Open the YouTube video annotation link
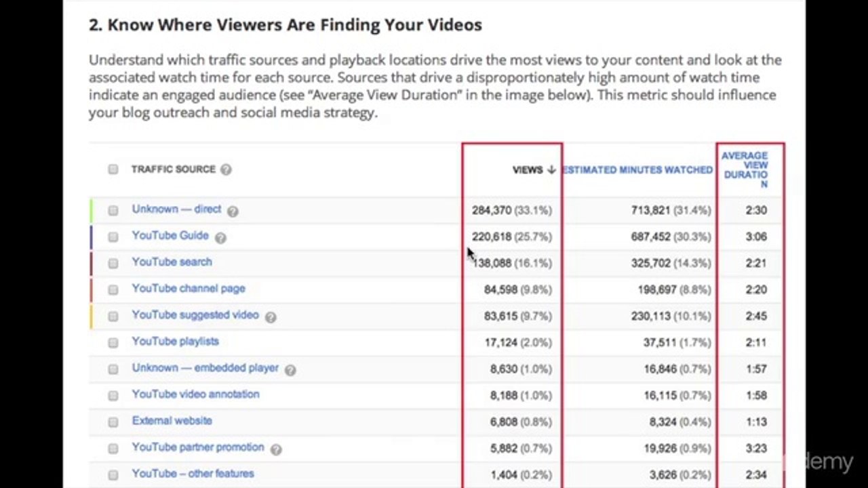868x488 pixels. pos(195,394)
